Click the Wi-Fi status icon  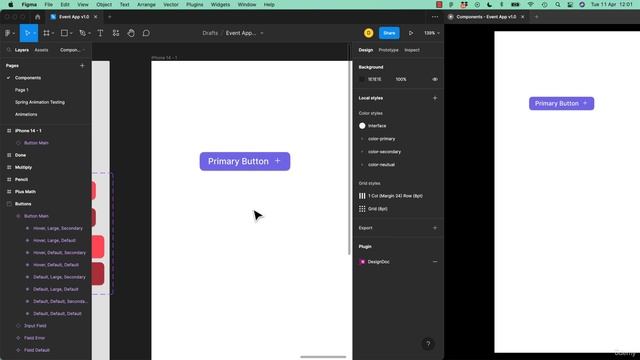coord(531,4)
